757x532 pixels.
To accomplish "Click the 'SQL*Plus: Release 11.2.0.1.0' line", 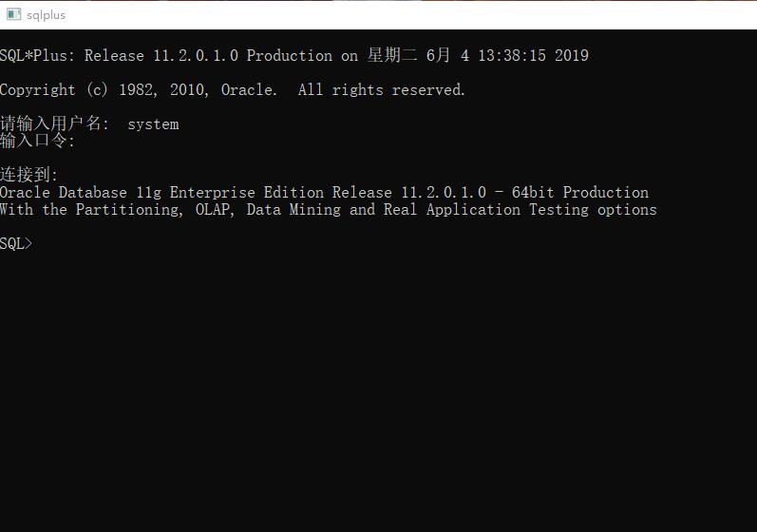I will [x=294, y=55].
